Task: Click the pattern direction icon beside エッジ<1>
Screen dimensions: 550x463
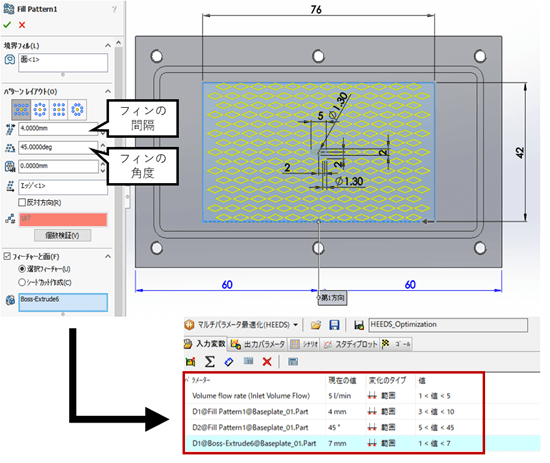Action: [10, 186]
